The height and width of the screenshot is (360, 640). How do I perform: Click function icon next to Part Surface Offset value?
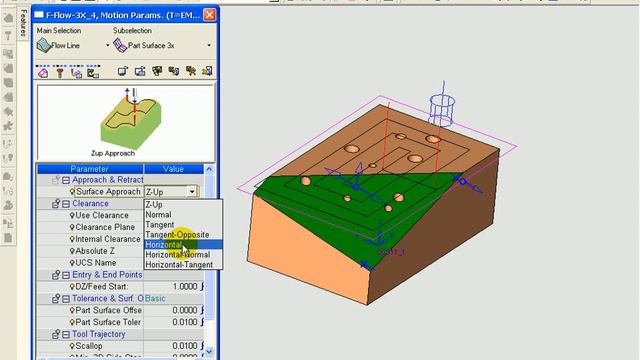coord(202,310)
